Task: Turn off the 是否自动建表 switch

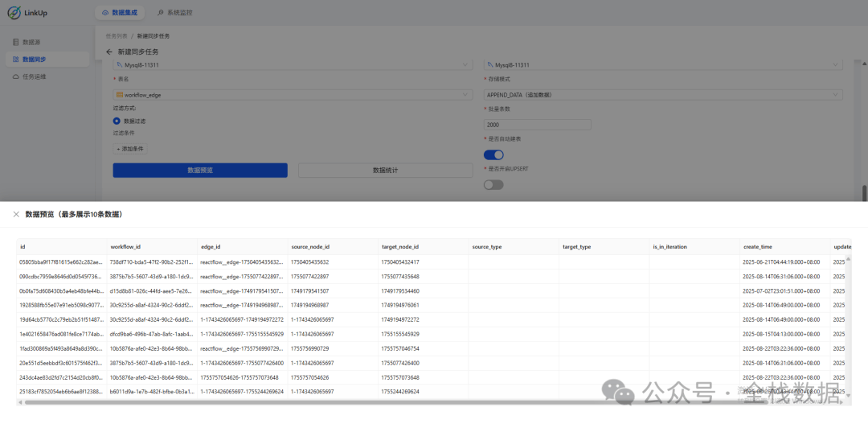Action: (493, 154)
